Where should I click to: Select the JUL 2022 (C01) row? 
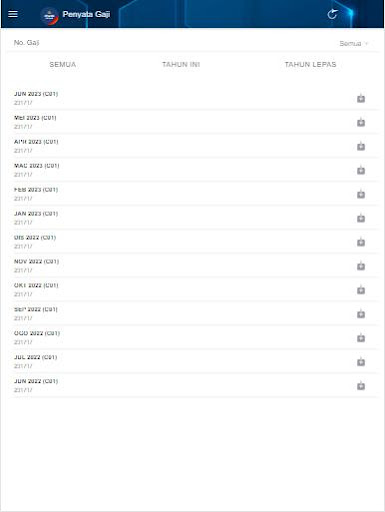pos(193,362)
